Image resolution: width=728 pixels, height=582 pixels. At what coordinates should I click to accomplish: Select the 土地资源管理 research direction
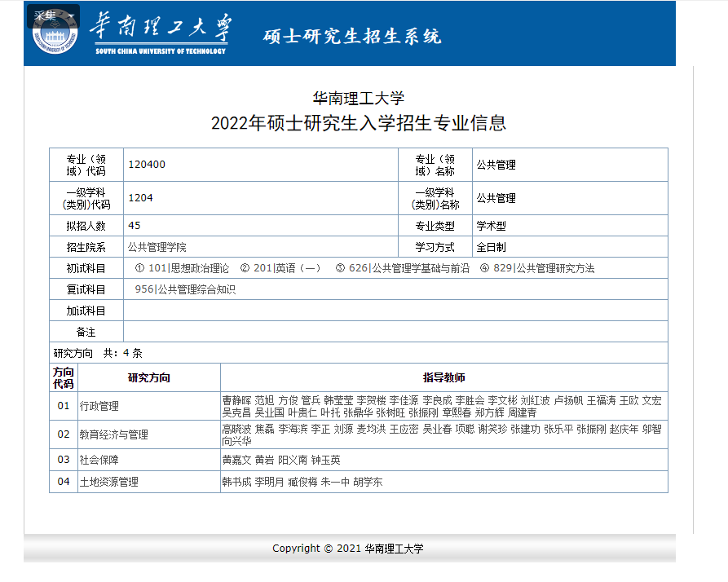click(108, 482)
